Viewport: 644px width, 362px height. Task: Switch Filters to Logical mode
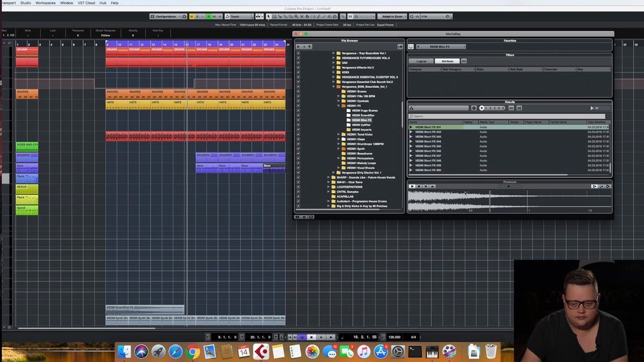(421, 61)
